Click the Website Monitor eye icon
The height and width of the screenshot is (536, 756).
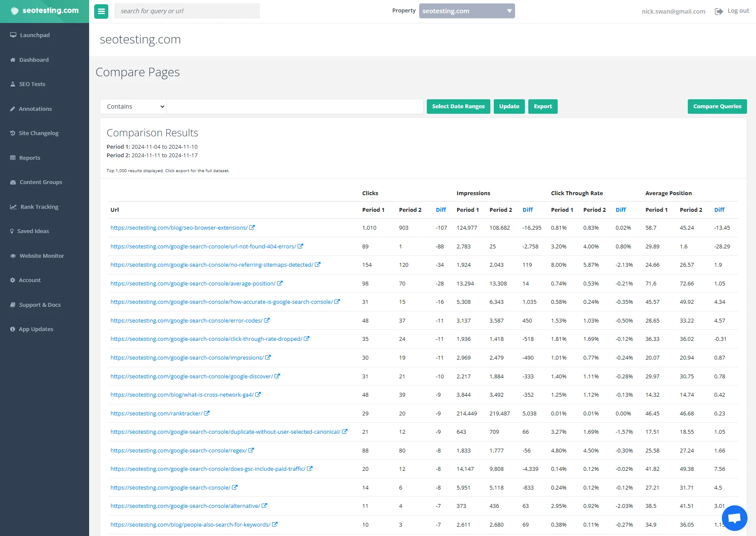pyautogui.click(x=13, y=256)
